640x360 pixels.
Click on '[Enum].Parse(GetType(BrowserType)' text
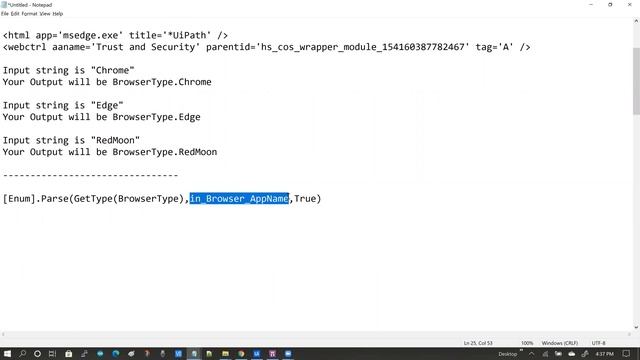(93, 198)
